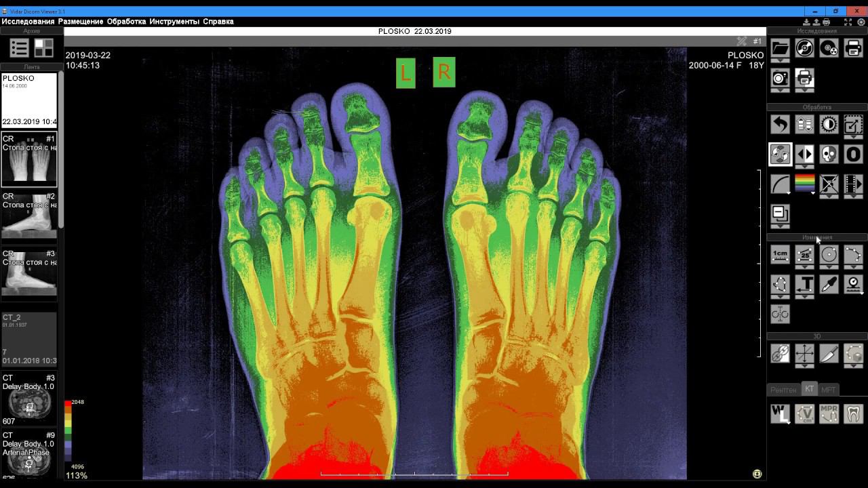Click the horizontal flip icon
Image resolution: width=868 pixels, height=488 pixels.
(x=804, y=154)
